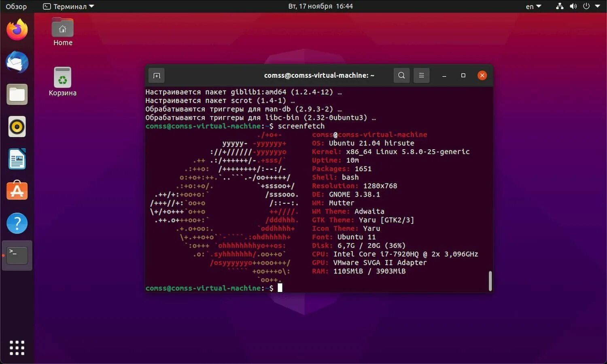Click the Font value 'Ubuntu 11'

pos(357,237)
